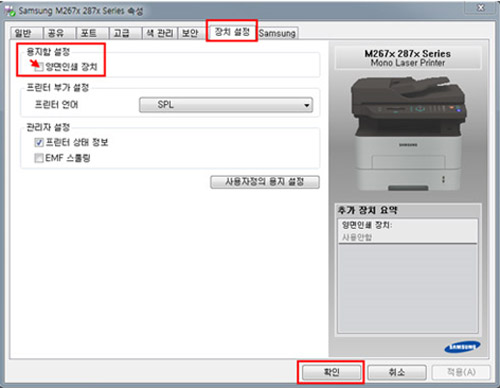The width and height of the screenshot is (500, 388).
Task: Click the 사용안함 value text
Action: point(357,237)
